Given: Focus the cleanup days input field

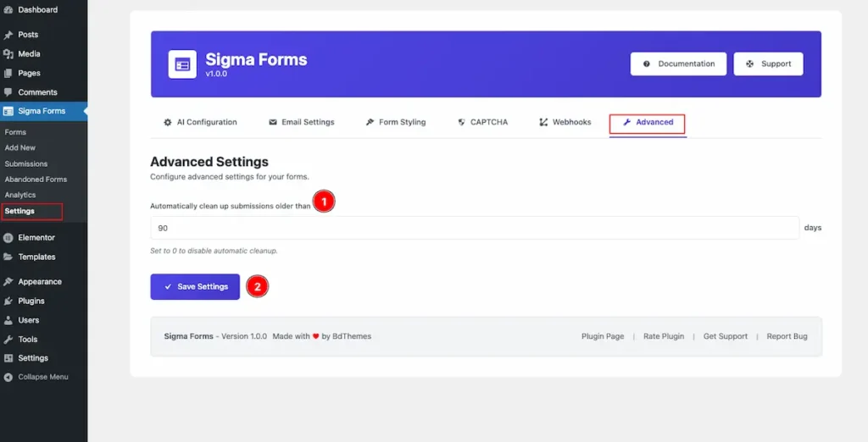Looking at the screenshot, I should (475, 228).
